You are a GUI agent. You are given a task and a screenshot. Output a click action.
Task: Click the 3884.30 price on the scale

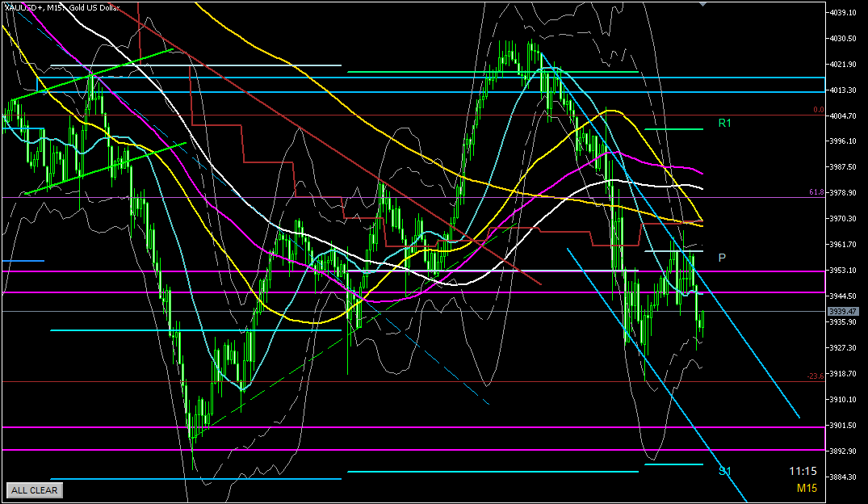845,477
